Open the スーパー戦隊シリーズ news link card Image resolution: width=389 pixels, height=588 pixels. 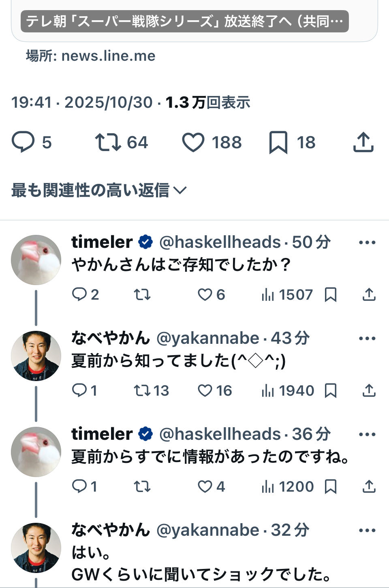click(185, 21)
